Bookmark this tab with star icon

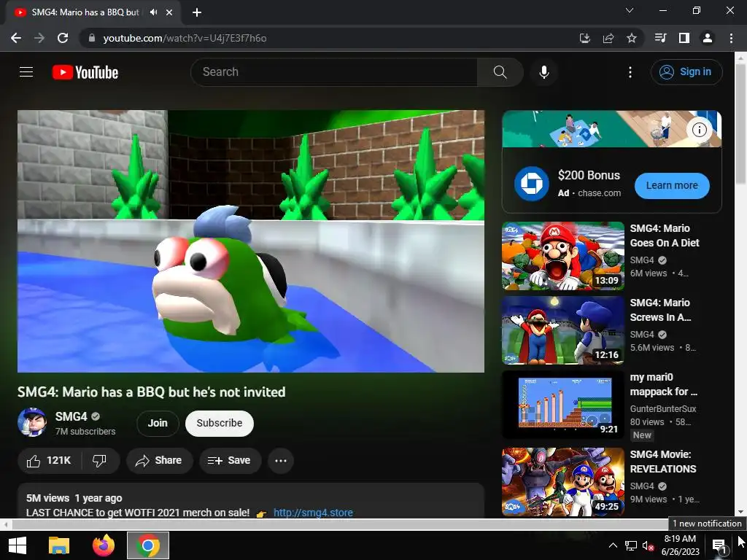coord(631,38)
